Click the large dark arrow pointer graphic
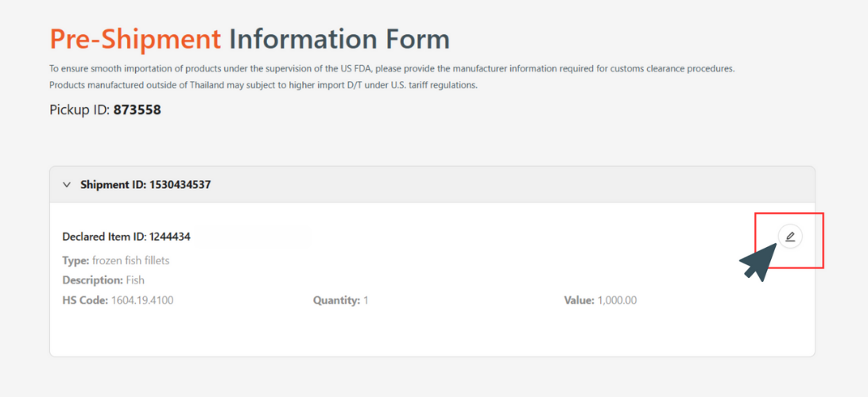 [x=759, y=264]
